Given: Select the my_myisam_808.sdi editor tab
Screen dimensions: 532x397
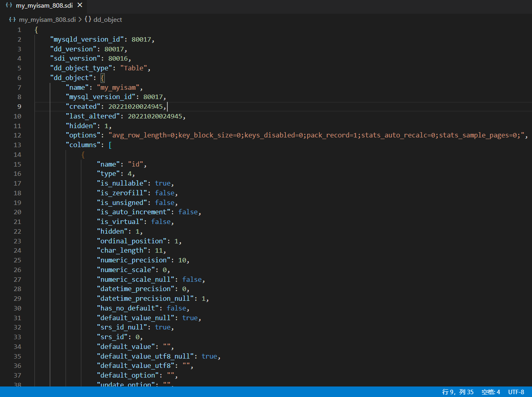Looking at the screenshot, I should [43, 6].
